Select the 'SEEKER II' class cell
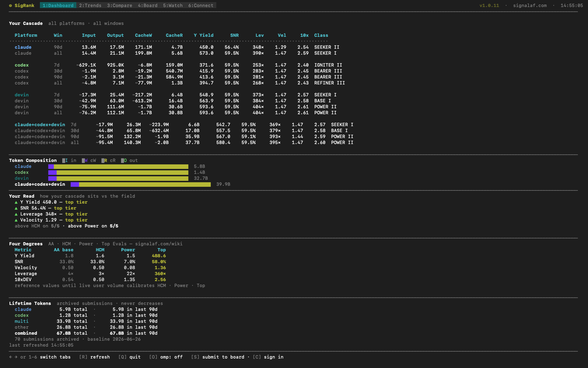The height and width of the screenshot is (368, 588). (x=327, y=47)
